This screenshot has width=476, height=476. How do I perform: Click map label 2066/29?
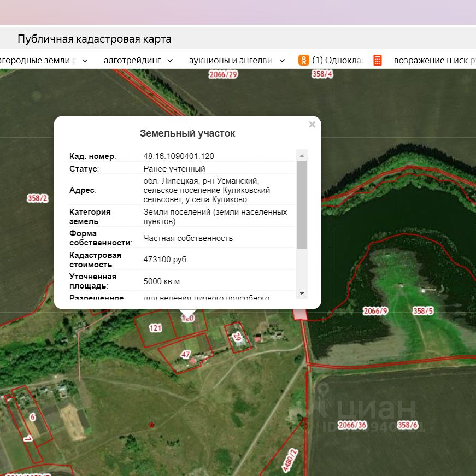point(223,74)
